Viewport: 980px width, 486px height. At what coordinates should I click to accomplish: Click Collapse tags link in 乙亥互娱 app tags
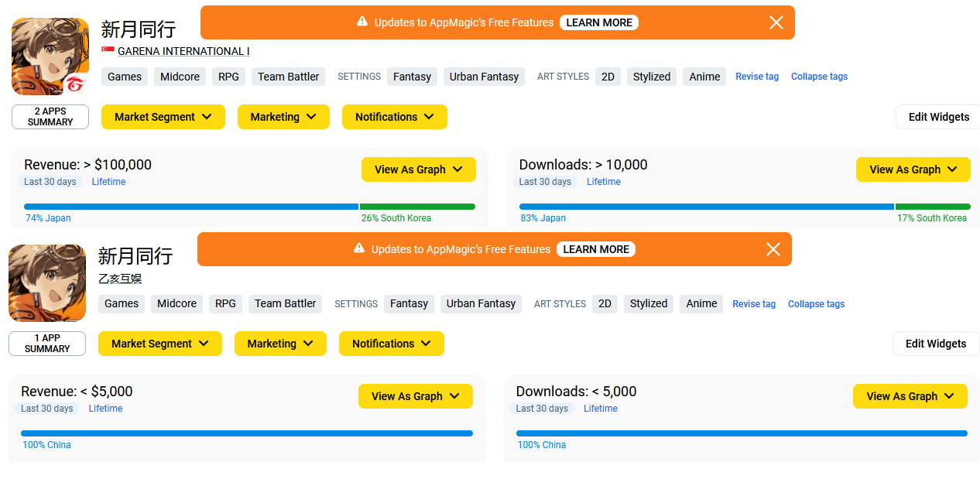coord(816,304)
